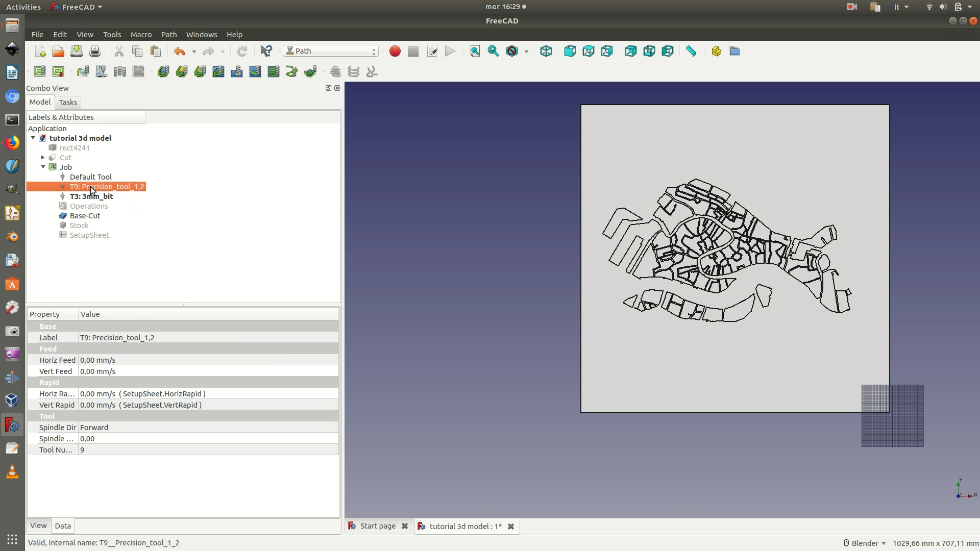Click the Paste clipboard icon
Screen dimensions: 980x551
[156, 51]
